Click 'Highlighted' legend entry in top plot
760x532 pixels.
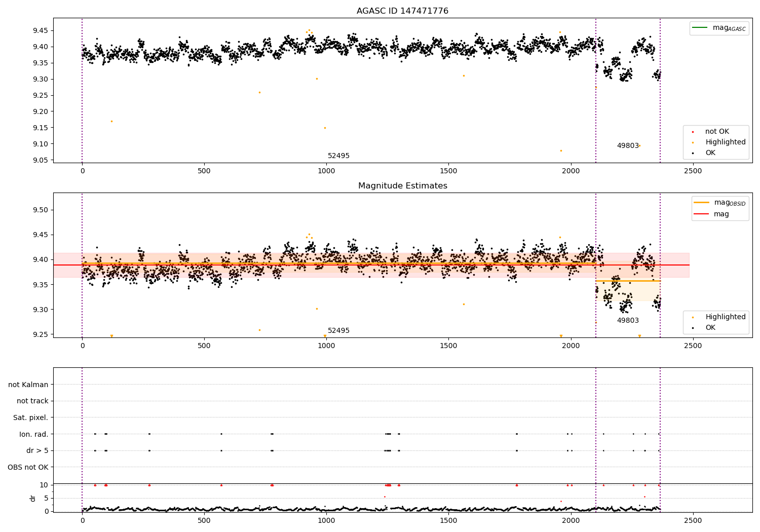(726, 142)
